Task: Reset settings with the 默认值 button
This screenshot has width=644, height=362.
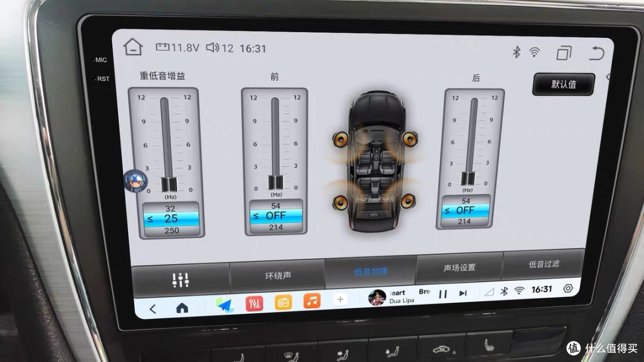Action: (563, 84)
